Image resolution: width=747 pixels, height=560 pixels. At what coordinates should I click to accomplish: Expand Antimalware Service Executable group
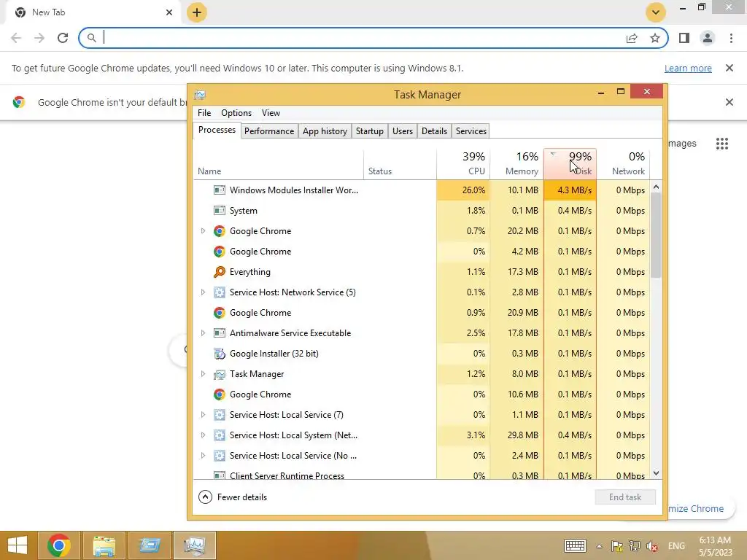pyautogui.click(x=203, y=332)
